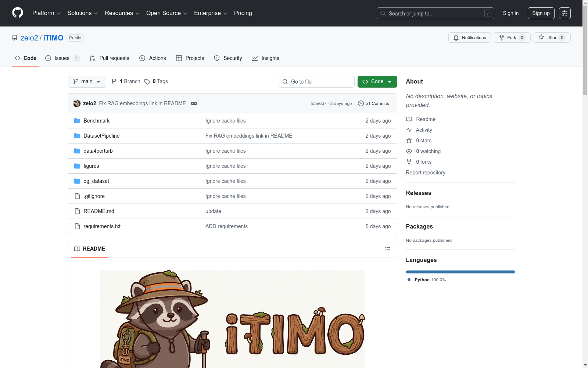
Task: Expand the Resources menu
Action: [122, 13]
